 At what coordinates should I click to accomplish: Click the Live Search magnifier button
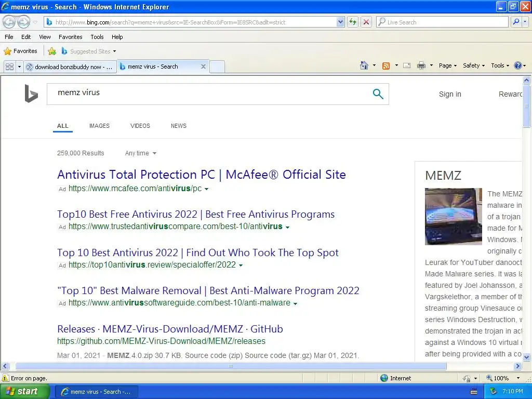516,22
